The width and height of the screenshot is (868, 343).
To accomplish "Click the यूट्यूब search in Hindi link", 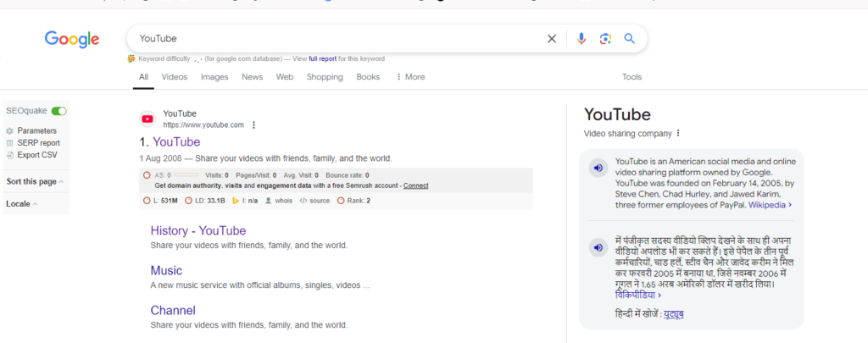I will pos(674,314).
